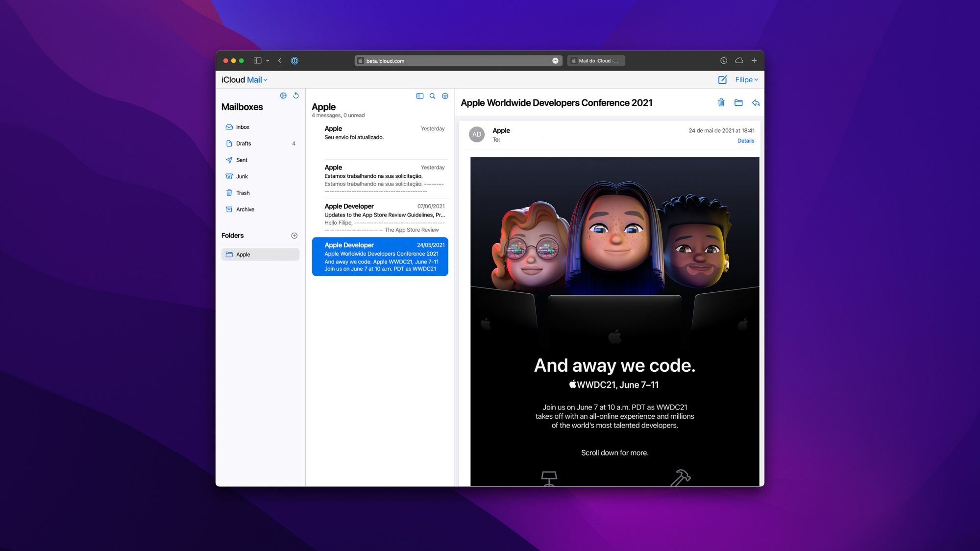The height and width of the screenshot is (551, 980).
Task: Select the Inbox mailbox
Action: click(x=260, y=127)
